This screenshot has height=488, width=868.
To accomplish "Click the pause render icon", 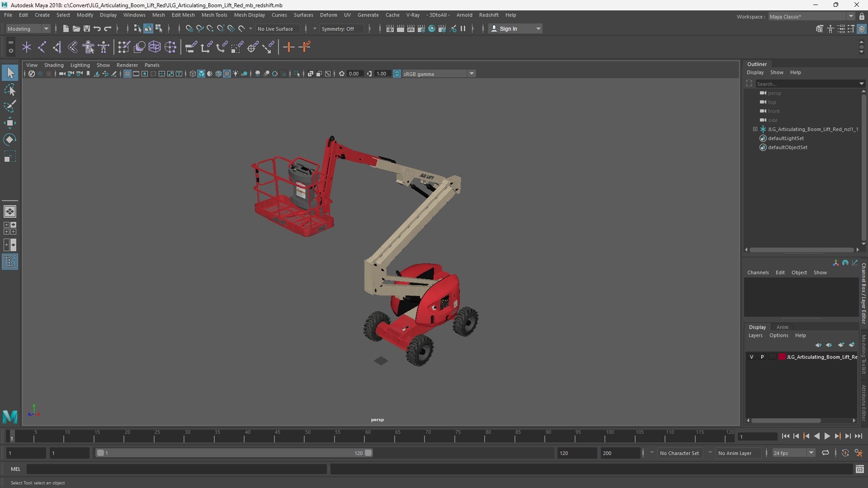I will point(463,28).
